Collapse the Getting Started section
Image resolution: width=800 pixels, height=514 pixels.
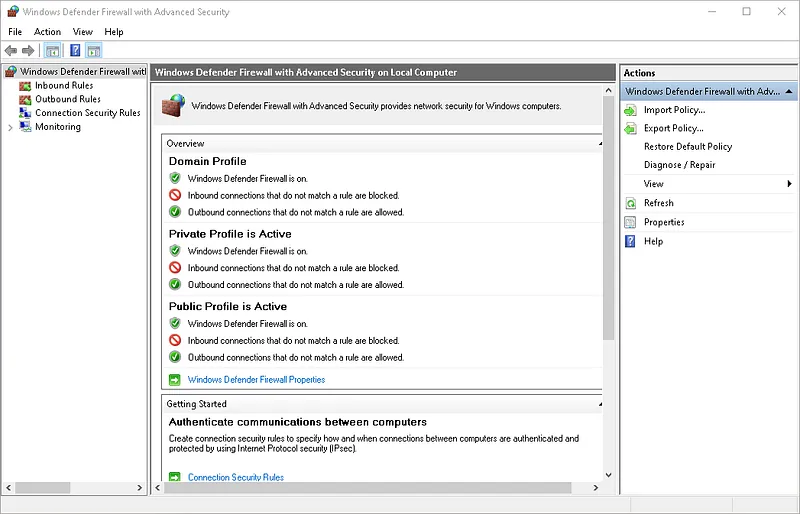pos(600,404)
